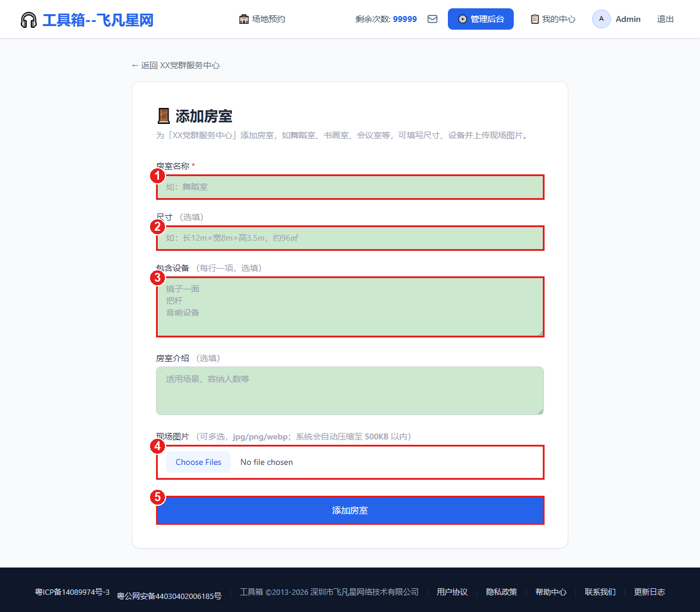Screen dimensions: 700x612
Task: Click the 粤ICP备14089974号-3 link
Action: tap(72, 592)
